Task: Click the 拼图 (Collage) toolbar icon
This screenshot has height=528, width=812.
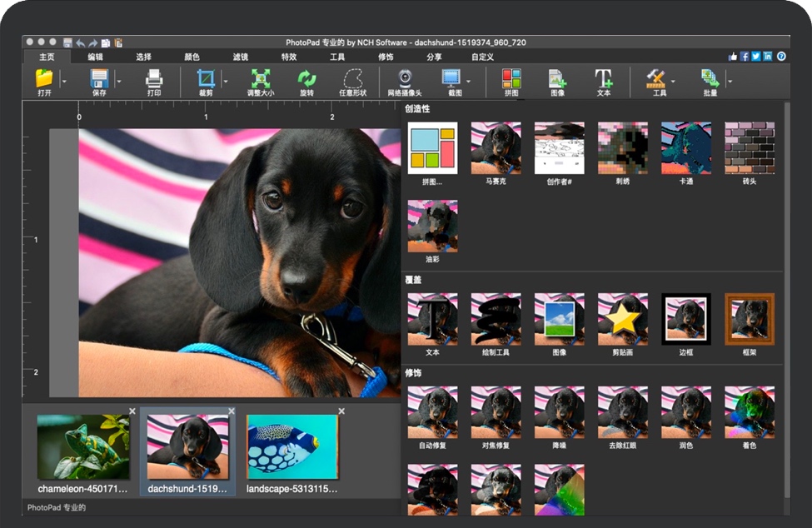Action: click(x=511, y=79)
